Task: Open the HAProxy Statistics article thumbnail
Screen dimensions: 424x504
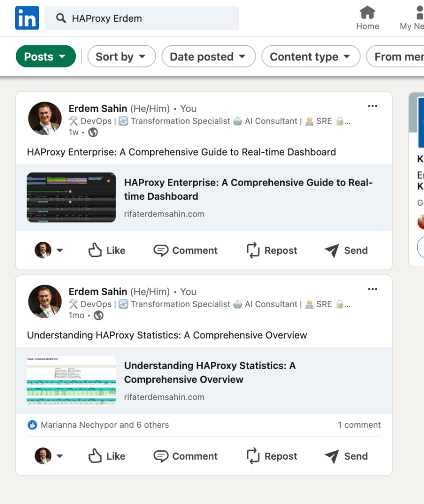Action: [x=71, y=380]
